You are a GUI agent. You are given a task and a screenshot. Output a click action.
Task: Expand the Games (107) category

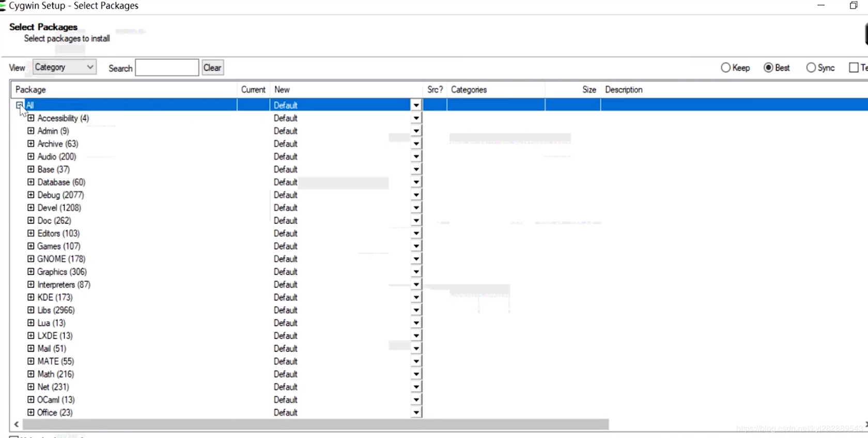point(31,246)
